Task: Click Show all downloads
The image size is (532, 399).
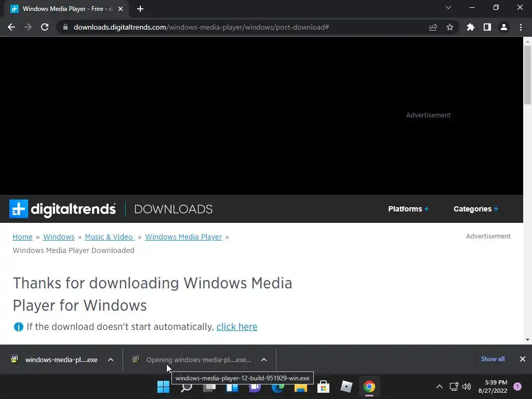Action: pos(493,359)
